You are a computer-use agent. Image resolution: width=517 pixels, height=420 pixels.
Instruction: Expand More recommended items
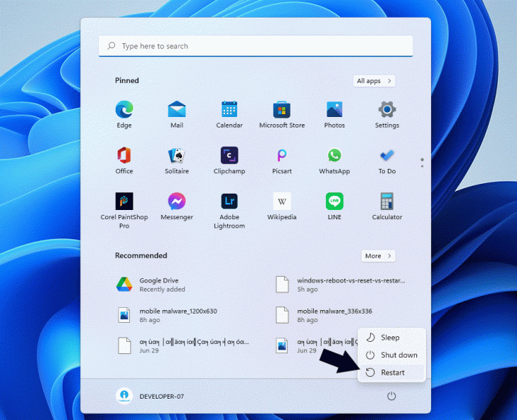click(x=379, y=255)
